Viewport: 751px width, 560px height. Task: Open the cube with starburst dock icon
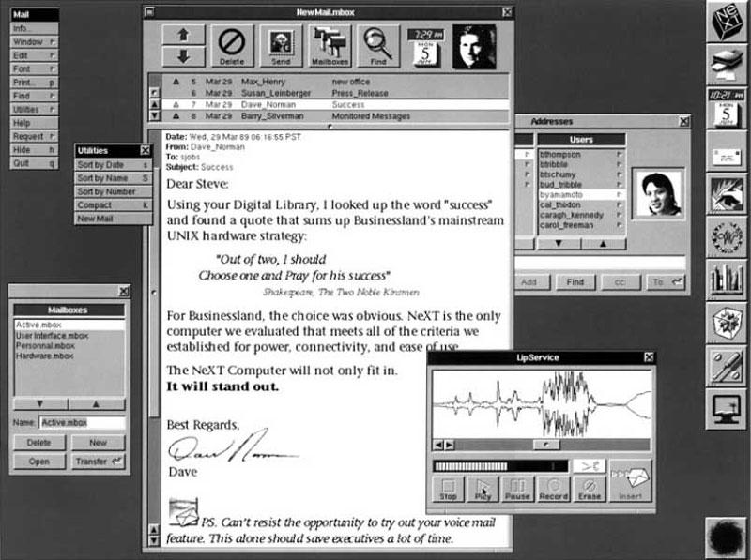point(727,323)
